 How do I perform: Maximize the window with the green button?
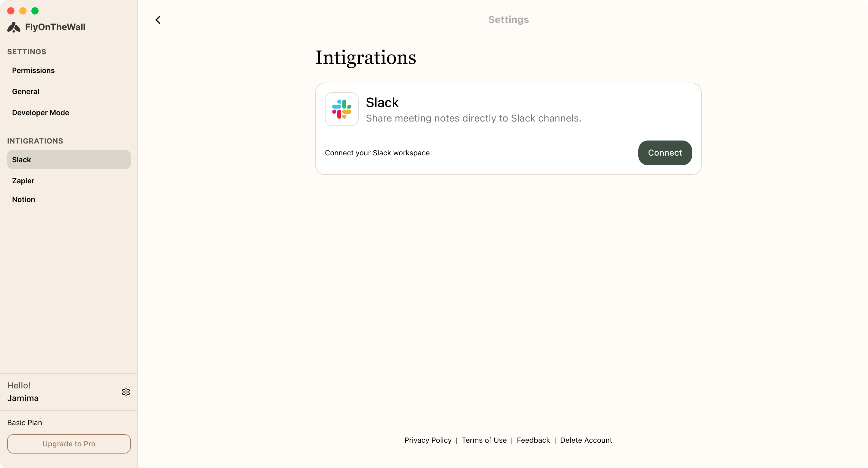pos(35,11)
